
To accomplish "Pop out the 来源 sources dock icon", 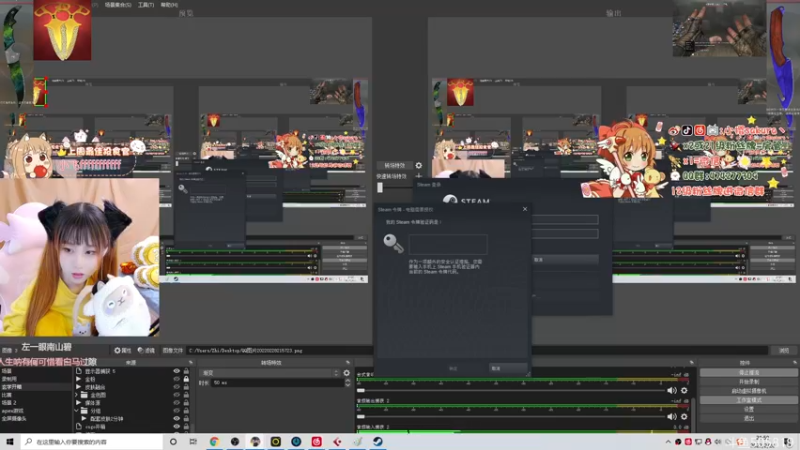I will (191, 363).
